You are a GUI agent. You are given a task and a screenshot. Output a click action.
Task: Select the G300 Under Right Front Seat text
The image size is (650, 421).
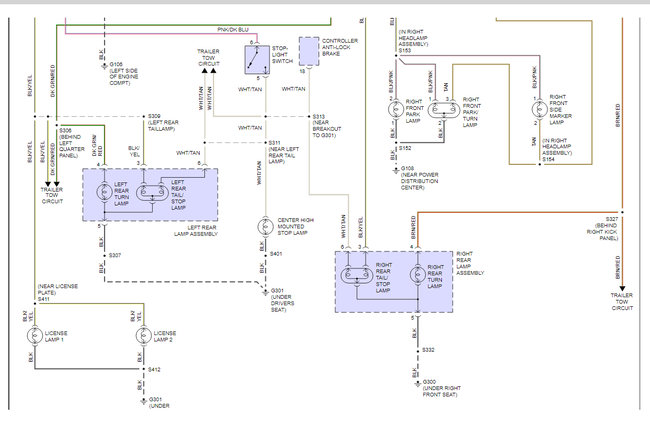click(441, 388)
